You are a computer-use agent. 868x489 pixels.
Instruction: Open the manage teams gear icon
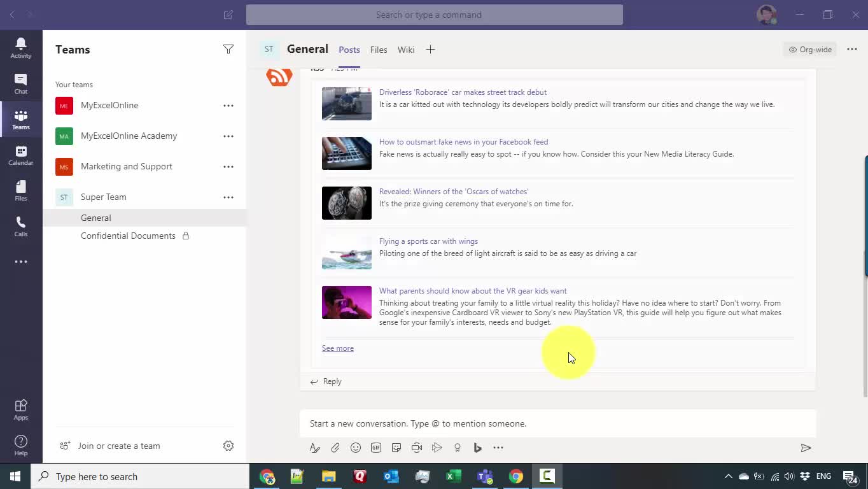(x=228, y=446)
